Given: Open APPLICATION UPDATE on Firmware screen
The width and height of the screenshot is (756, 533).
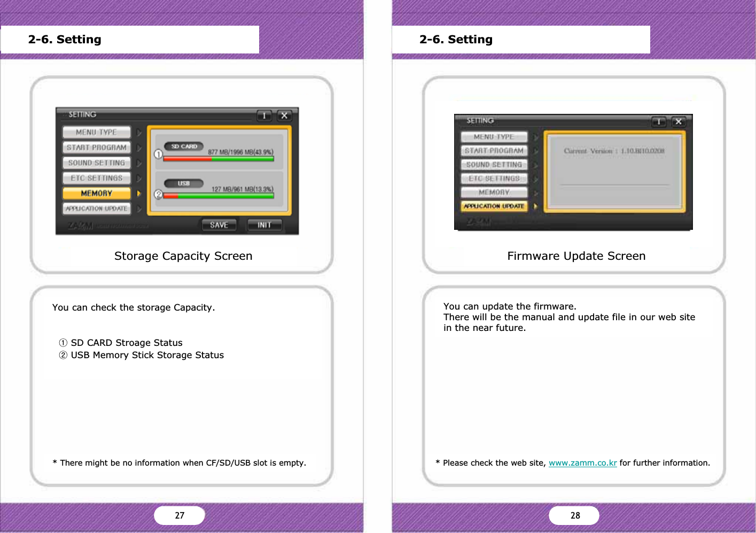Looking at the screenshot, I should click(494, 206).
